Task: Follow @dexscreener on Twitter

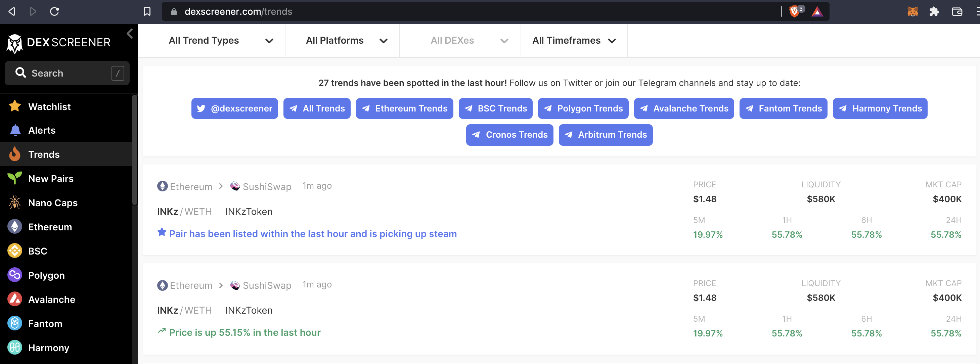Action: 234,108
